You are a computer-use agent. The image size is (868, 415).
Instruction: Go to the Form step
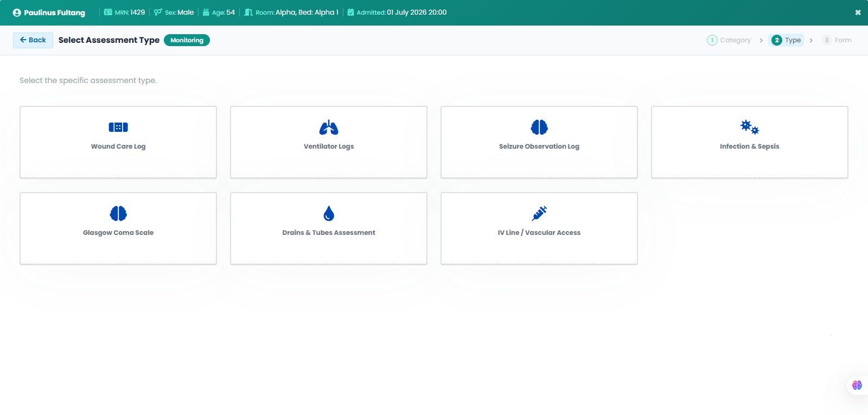837,40
